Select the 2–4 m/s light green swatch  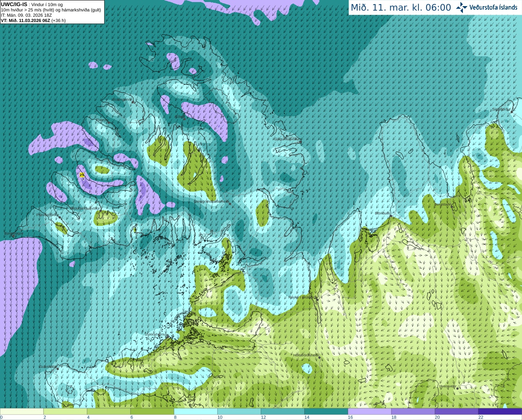click(x=65, y=411)
